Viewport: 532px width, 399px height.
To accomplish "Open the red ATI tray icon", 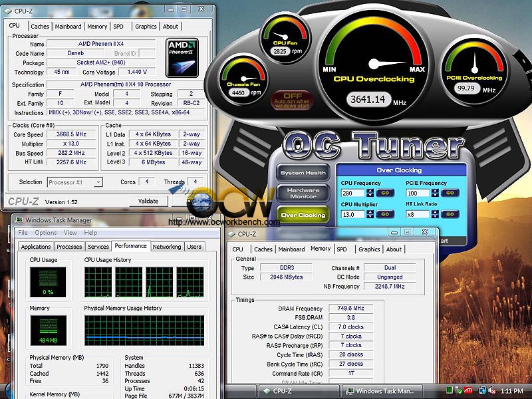I will [x=468, y=390].
